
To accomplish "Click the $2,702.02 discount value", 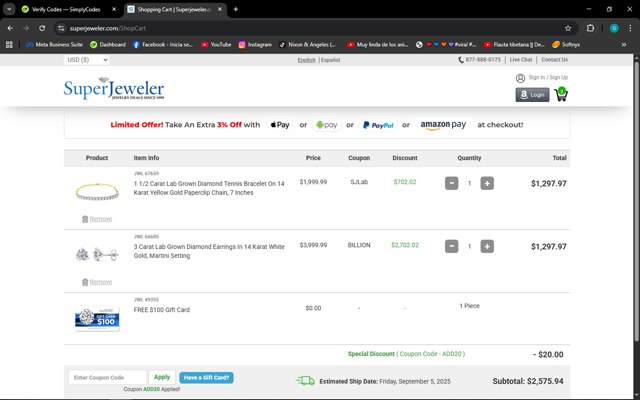I will tap(405, 245).
